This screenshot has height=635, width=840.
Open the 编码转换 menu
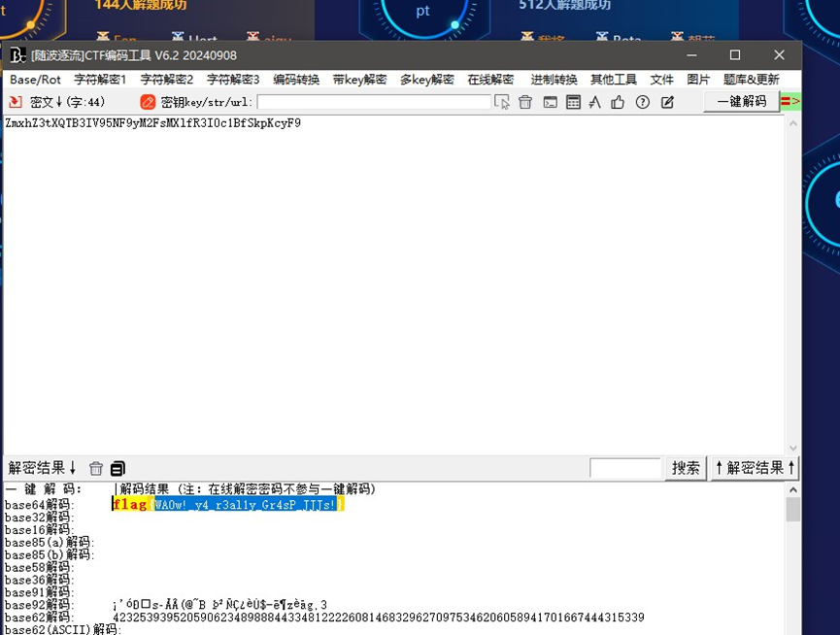point(296,80)
